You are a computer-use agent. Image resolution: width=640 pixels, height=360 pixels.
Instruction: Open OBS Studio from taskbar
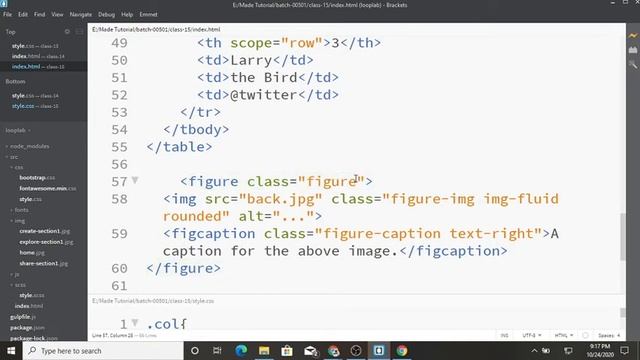(x=356, y=351)
